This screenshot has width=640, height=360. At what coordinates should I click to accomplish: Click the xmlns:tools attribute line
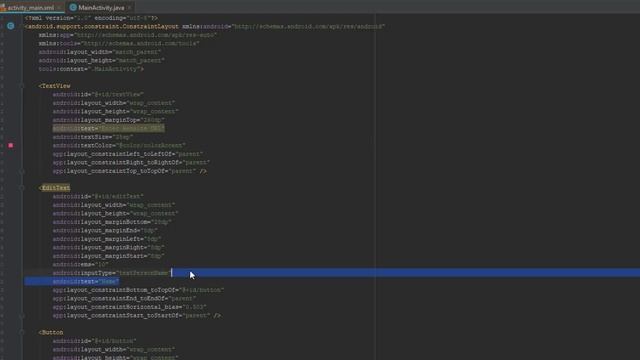[119, 43]
